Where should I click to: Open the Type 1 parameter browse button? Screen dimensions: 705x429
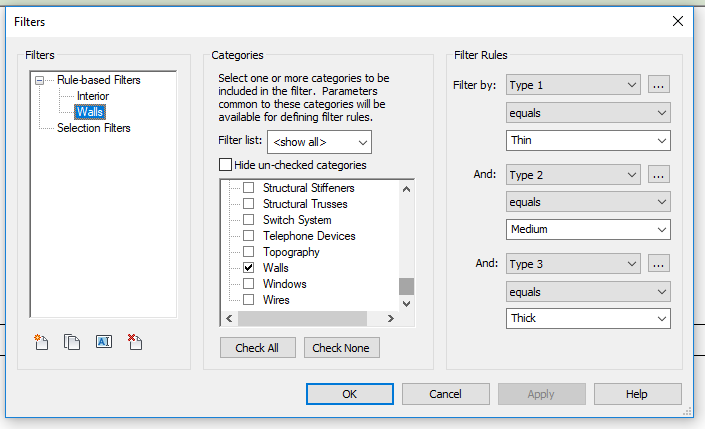[x=657, y=85]
